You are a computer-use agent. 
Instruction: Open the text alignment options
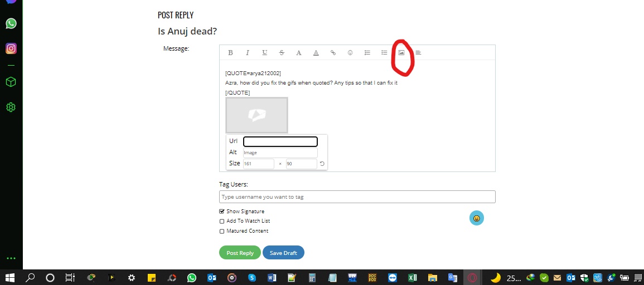(x=418, y=52)
